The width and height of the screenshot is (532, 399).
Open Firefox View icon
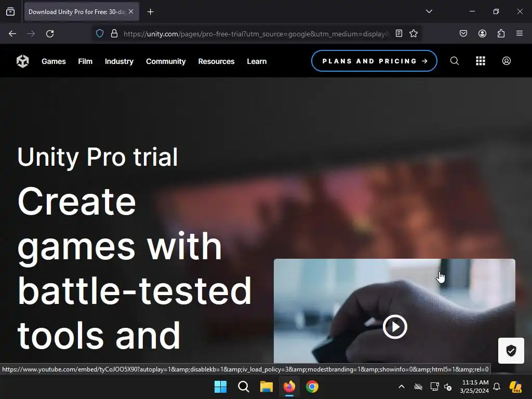point(10,11)
